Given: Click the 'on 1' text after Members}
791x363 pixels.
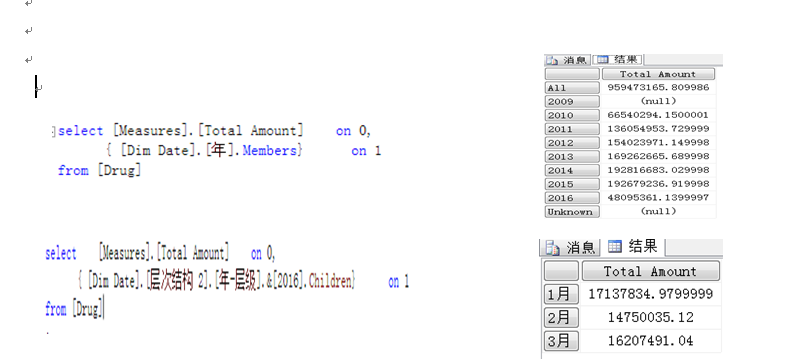Looking at the screenshot, I should 366,151.
